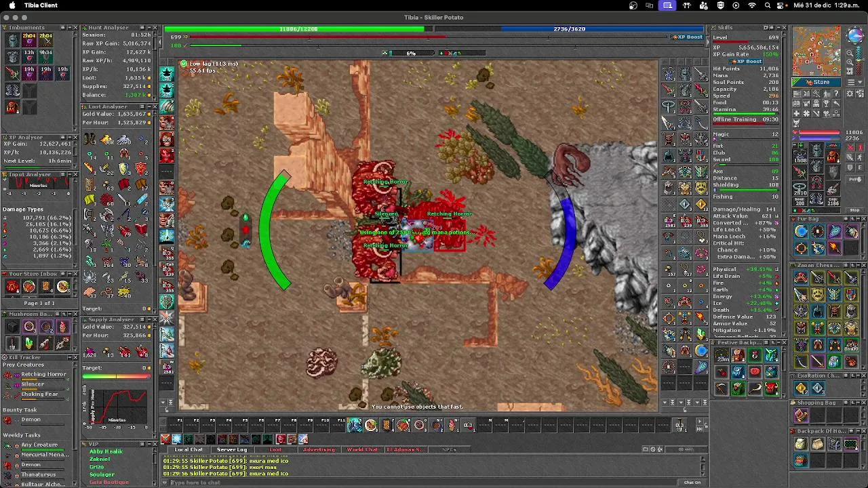The width and height of the screenshot is (868, 488).
Task: Click the trophy icon in the sidebar icon grid
Action: pyautogui.click(x=826, y=104)
